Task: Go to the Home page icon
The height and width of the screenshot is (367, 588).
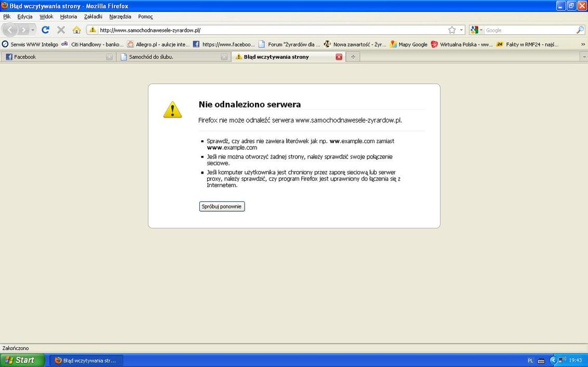Action: 76,30
